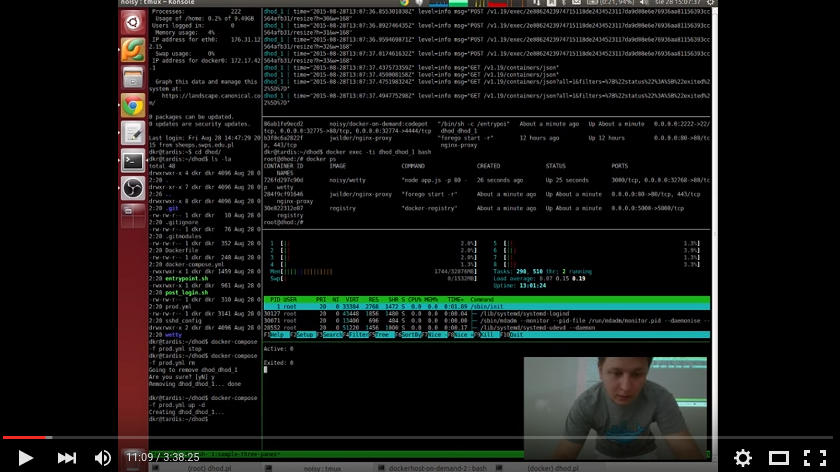Click the tmux green status bar
840x472 pixels.
(336, 454)
